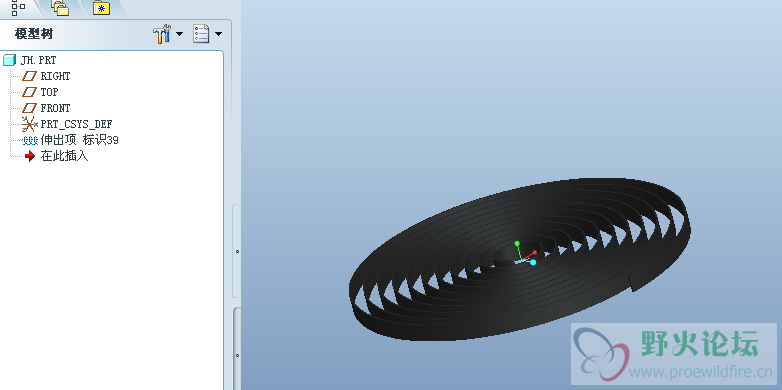782x390 pixels.
Task: Click the red 在此插入 insert arrow
Action: coord(30,156)
